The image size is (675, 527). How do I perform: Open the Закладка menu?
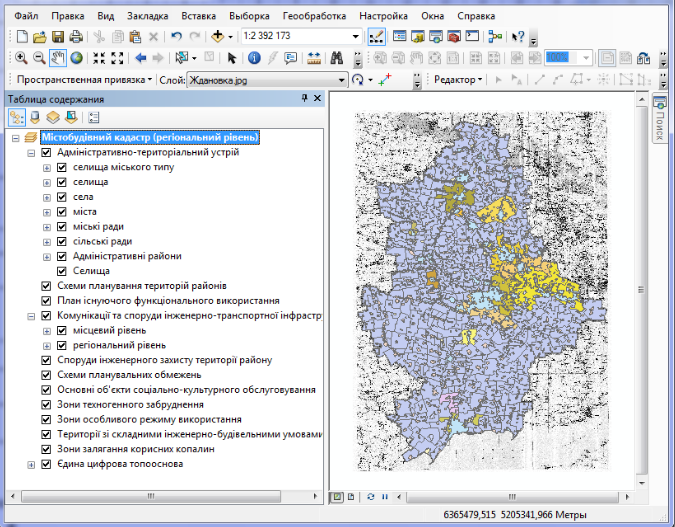pyautogui.click(x=147, y=16)
